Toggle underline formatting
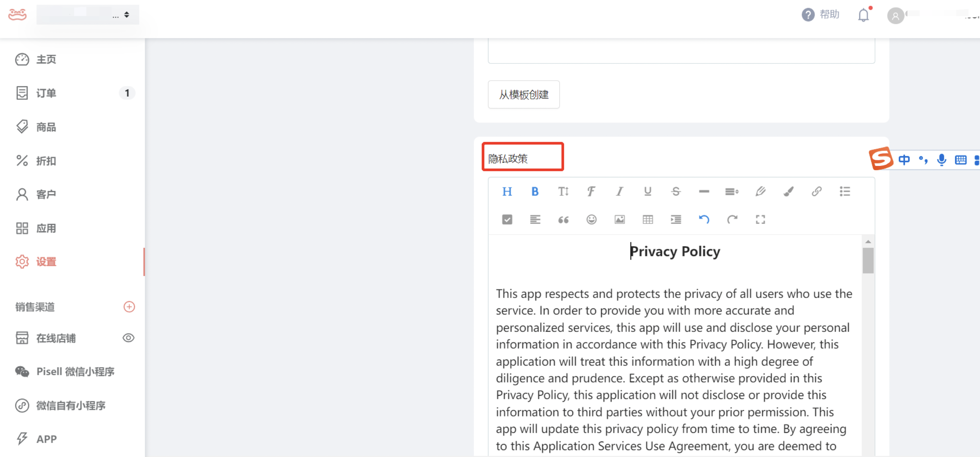The image size is (980, 457). point(648,191)
